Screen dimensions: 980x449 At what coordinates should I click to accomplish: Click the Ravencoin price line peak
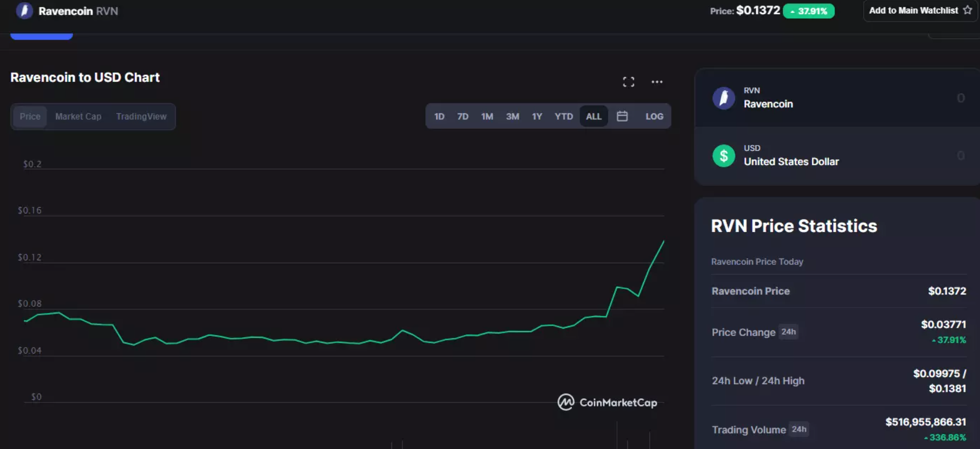663,242
